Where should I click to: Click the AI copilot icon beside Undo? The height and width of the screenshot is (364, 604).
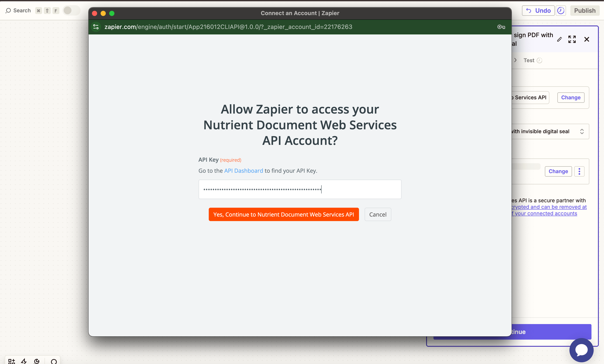coord(561,11)
